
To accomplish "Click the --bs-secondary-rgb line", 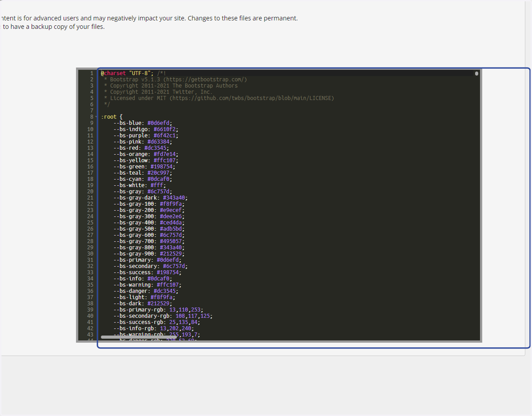I will [x=163, y=315].
